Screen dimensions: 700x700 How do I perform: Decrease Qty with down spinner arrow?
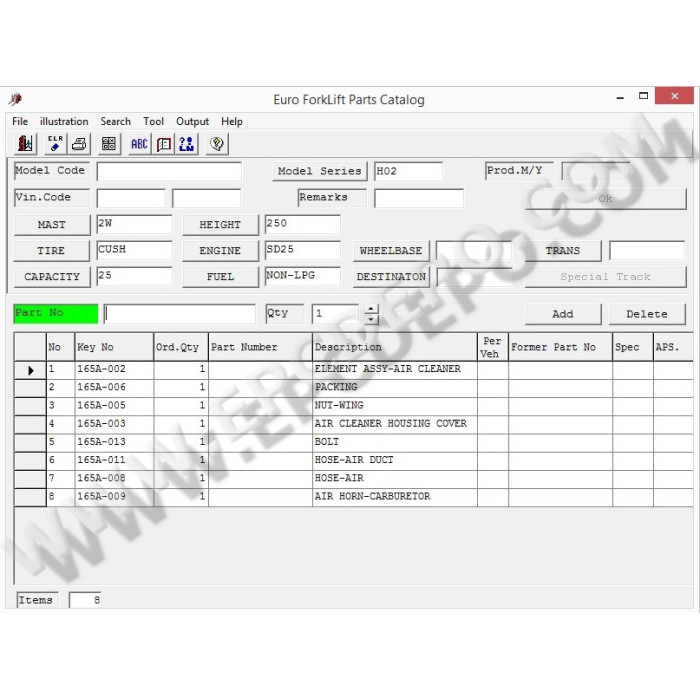371,319
